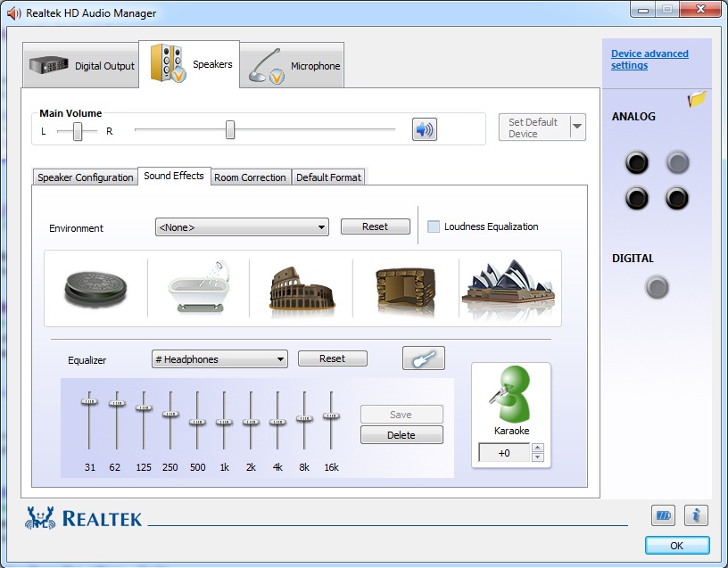Open the Equalizer preset dropdown showing Headphones

pyautogui.click(x=219, y=359)
